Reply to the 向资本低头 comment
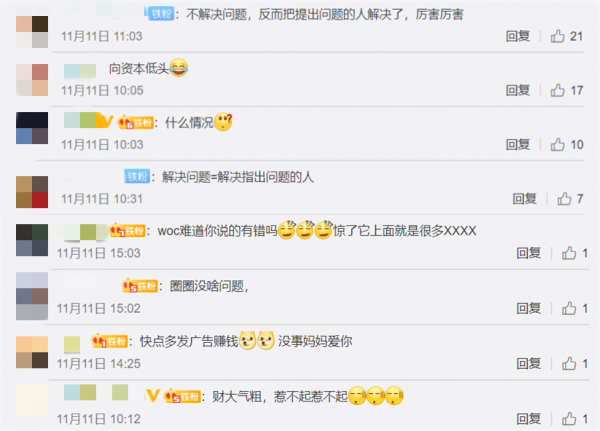The image size is (600, 431). 518,91
